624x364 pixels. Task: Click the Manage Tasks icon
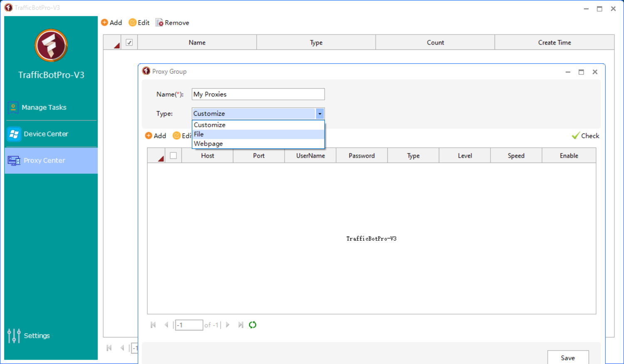click(x=13, y=108)
